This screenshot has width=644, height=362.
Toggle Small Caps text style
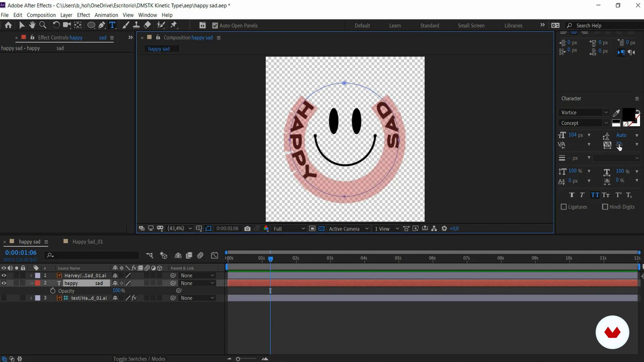click(x=606, y=195)
